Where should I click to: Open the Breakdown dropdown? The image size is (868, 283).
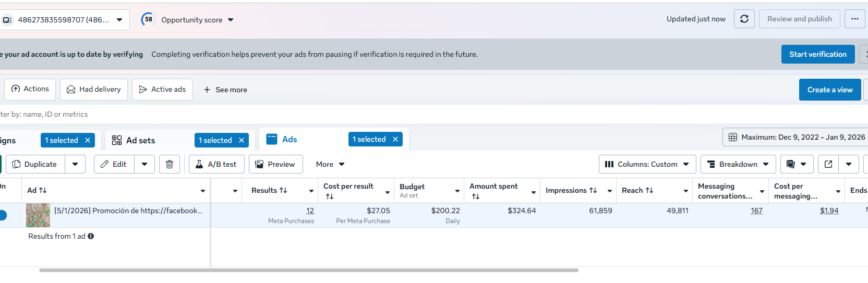(738, 164)
